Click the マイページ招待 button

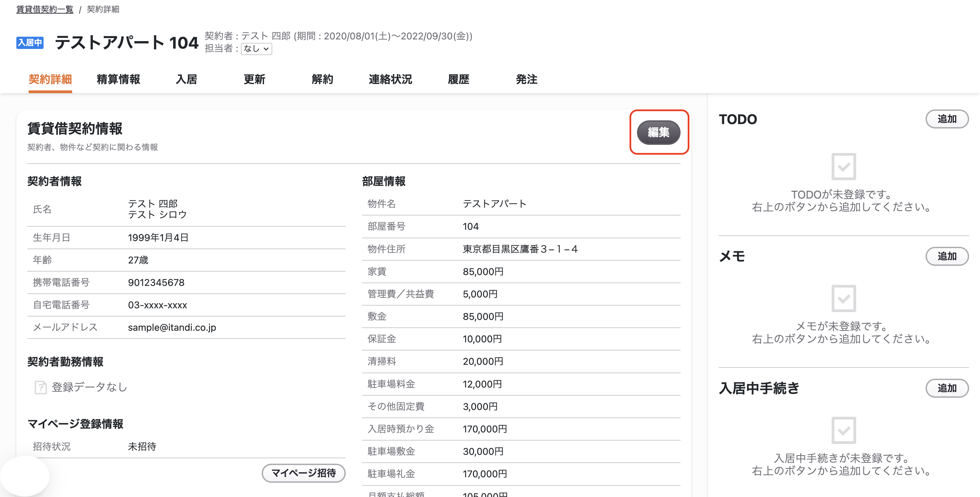pos(304,473)
